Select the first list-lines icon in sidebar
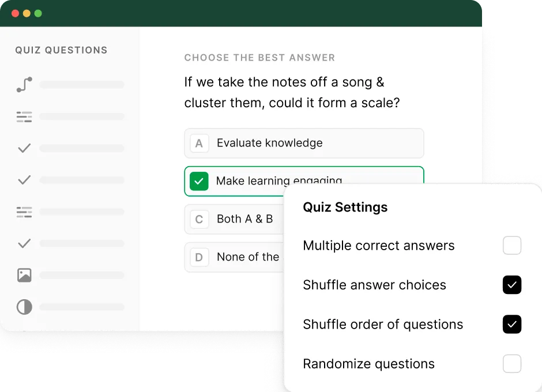The image size is (542, 392). click(24, 117)
